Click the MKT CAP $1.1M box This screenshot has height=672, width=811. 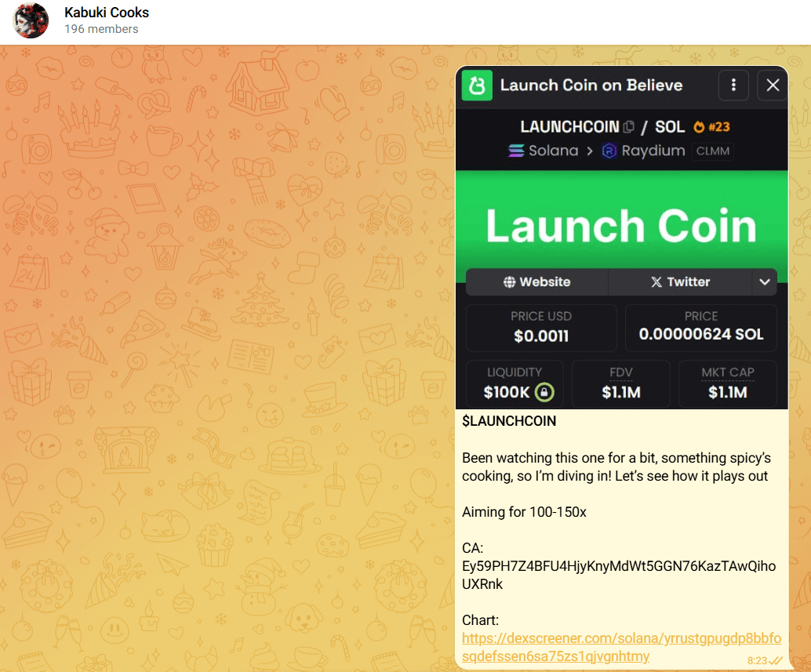pyautogui.click(x=728, y=383)
